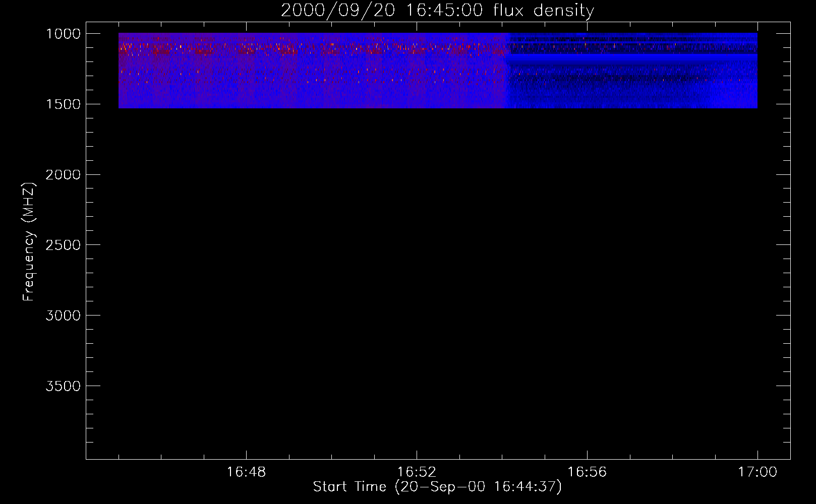The width and height of the screenshot is (816, 504).
Task: Click the plot title '2000/09/20 16:45:00 flux density'
Action: click(x=437, y=10)
